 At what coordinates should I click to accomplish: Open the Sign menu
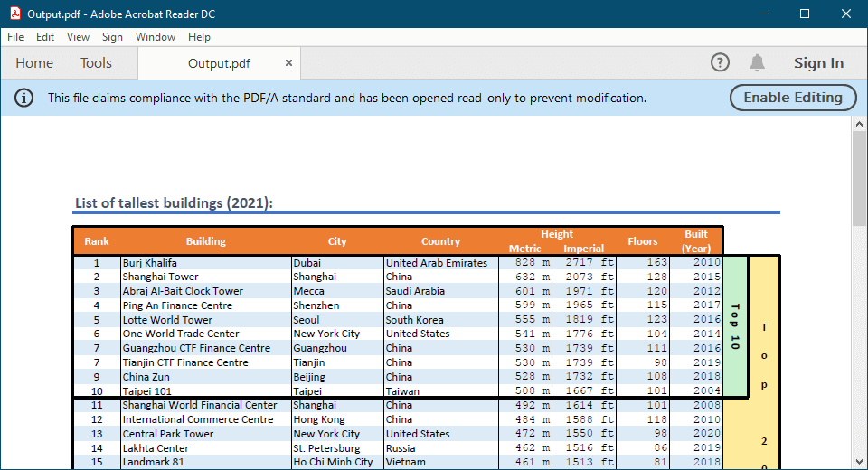(112, 37)
